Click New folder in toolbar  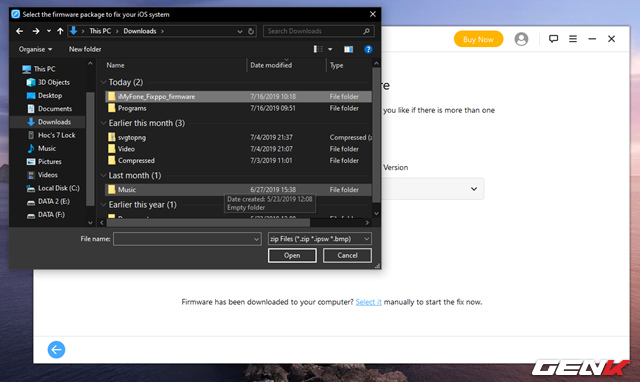point(85,49)
